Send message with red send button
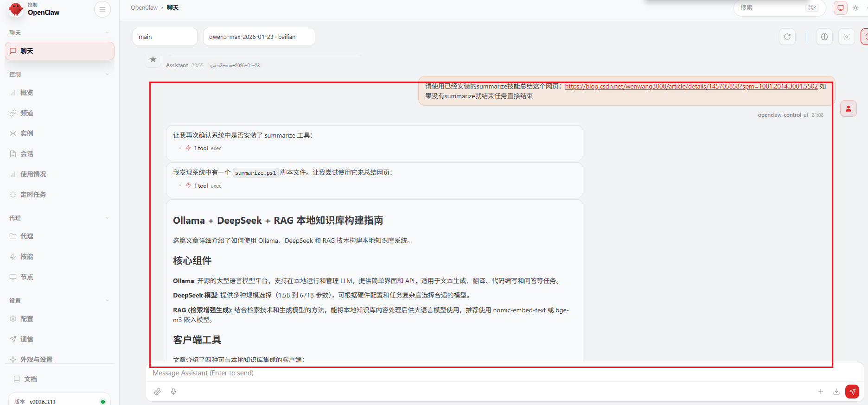 click(x=852, y=392)
